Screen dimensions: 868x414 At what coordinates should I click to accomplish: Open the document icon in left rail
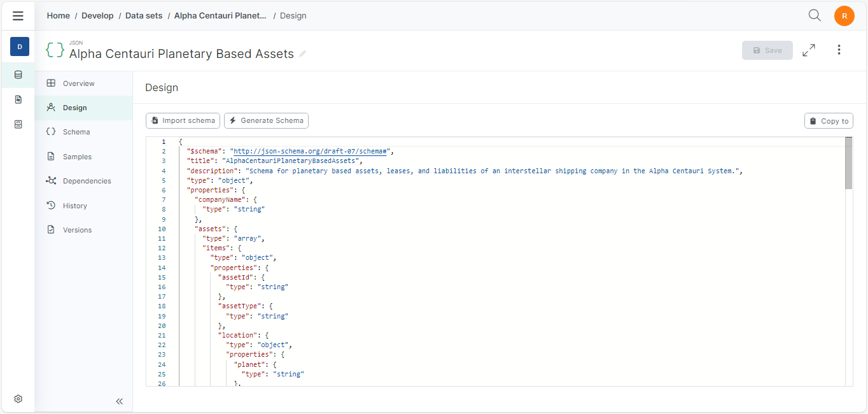point(18,99)
